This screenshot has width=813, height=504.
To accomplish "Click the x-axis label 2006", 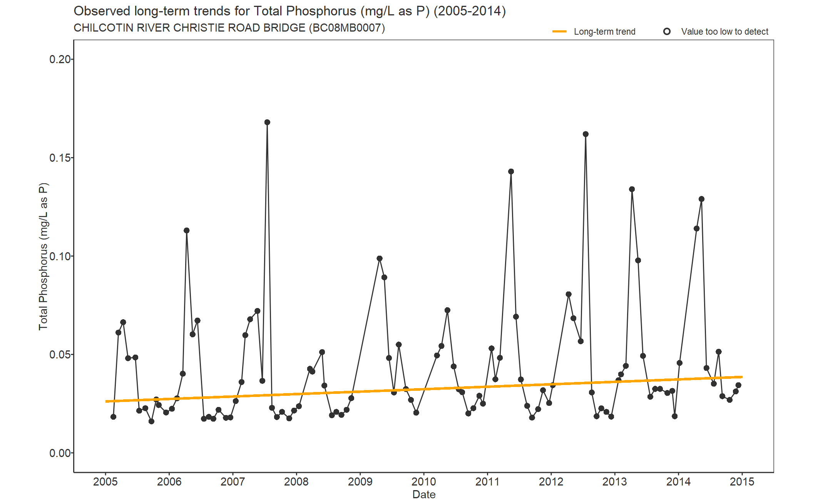I will (x=169, y=482).
